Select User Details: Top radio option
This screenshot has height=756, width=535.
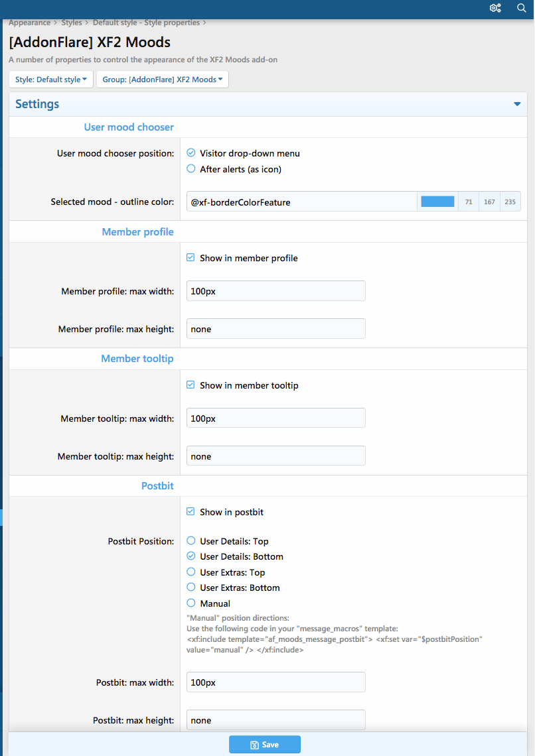click(191, 541)
